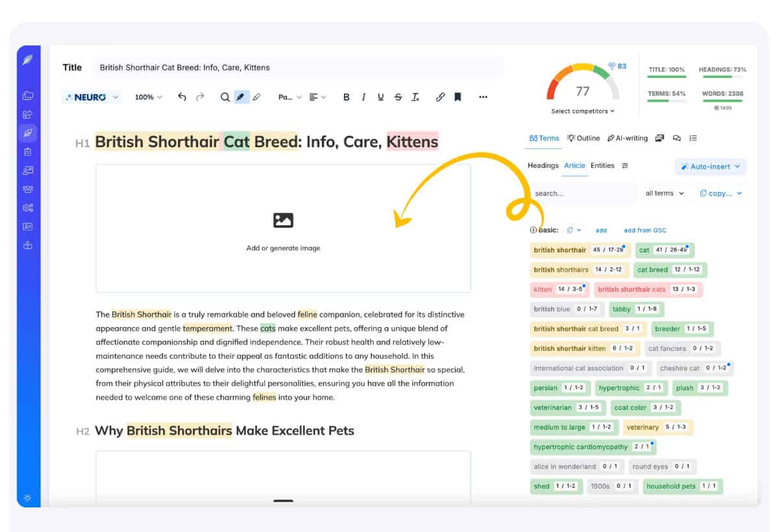Image resolution: width=779 pixels, height=532 pixels.
Task: Click the score gauge showing 77
Action: [x=582, y=83]
